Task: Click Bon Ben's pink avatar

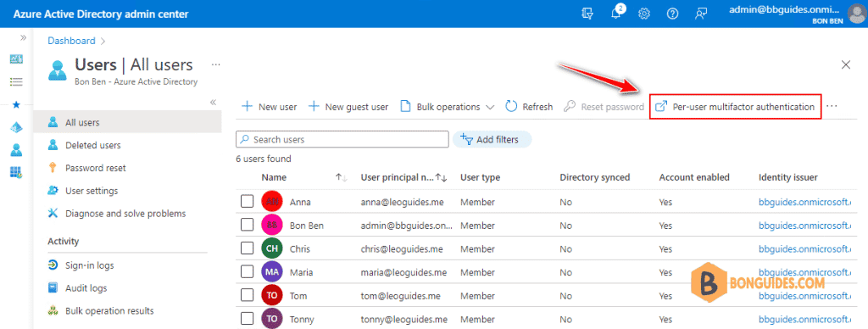Action: click(272, 226)
